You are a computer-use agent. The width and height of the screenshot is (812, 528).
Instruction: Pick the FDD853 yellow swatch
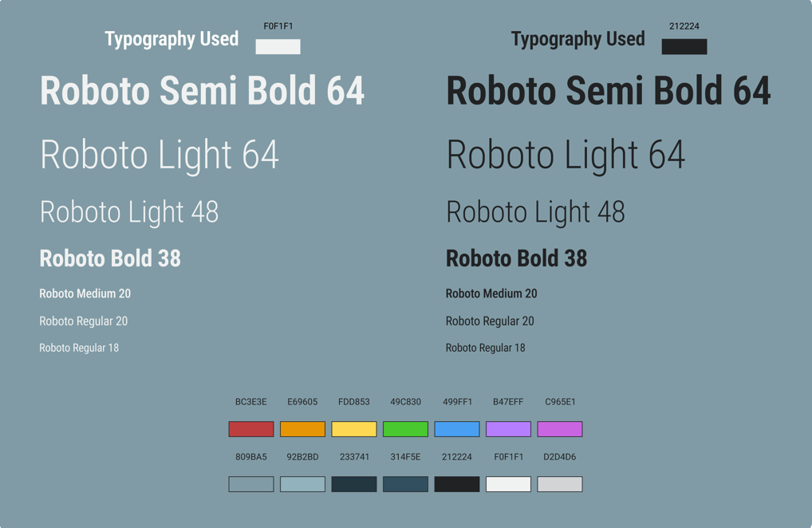pos(353,429)
